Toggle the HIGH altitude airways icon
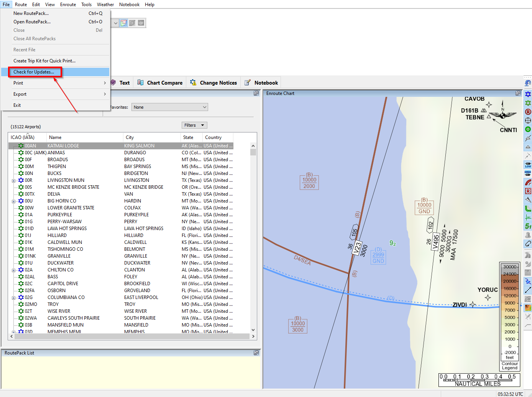The height and width of the screenshot is (397, 532). pos(528,173)
